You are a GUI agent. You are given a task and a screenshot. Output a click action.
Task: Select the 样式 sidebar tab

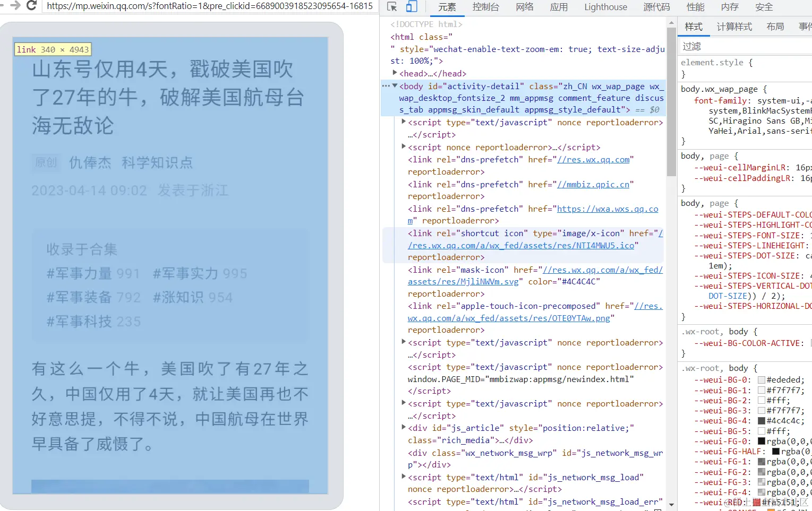pyautogui.click(x=694, y=27)
